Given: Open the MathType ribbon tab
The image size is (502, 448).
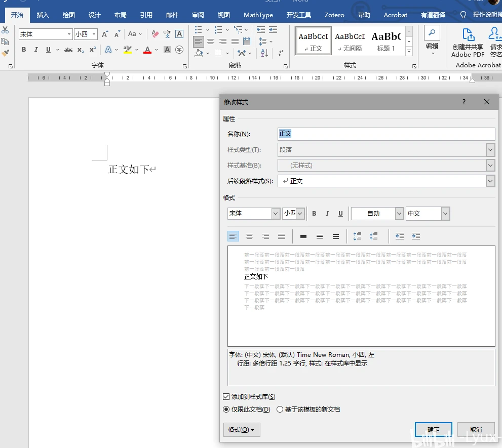Looking at the screenshot, I should (x=258, y=15).
